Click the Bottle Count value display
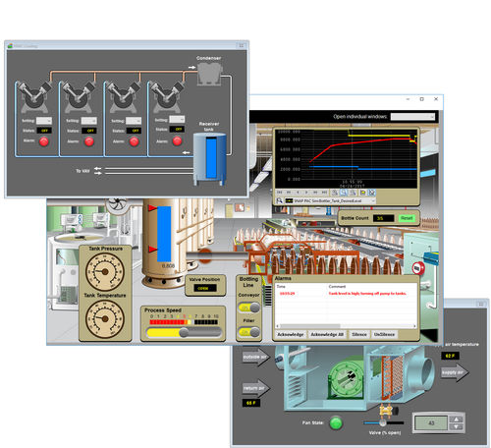 383,218
